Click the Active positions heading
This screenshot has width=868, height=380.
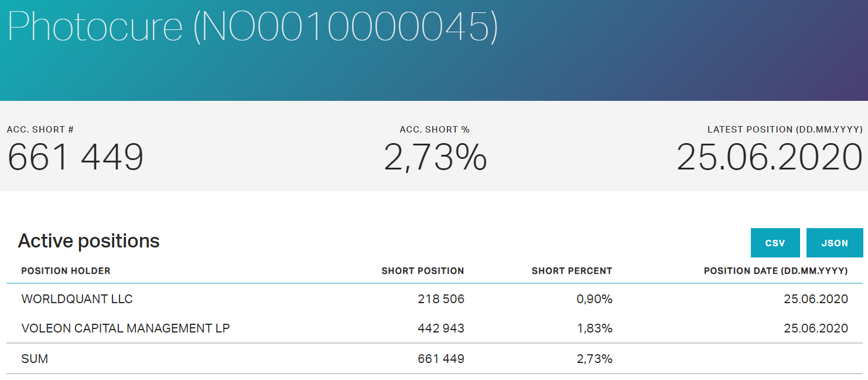(88, 241)
